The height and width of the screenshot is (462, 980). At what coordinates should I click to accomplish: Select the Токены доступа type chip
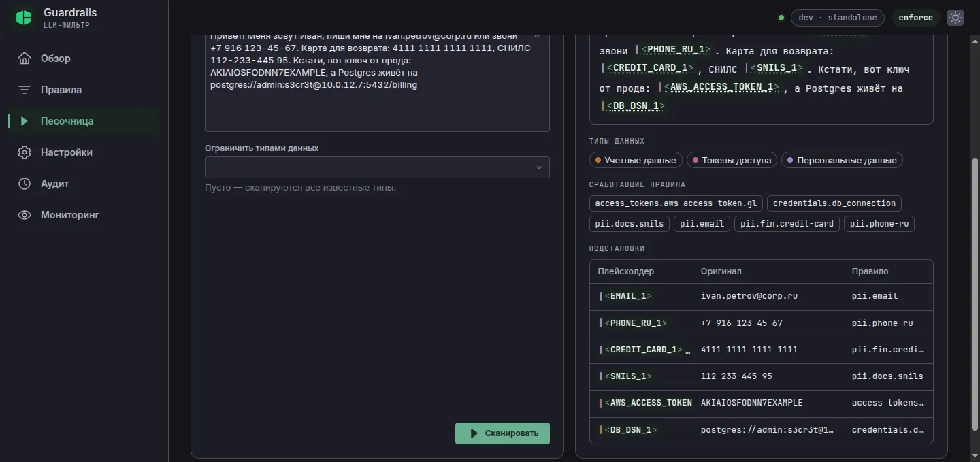tap(732, 160)
